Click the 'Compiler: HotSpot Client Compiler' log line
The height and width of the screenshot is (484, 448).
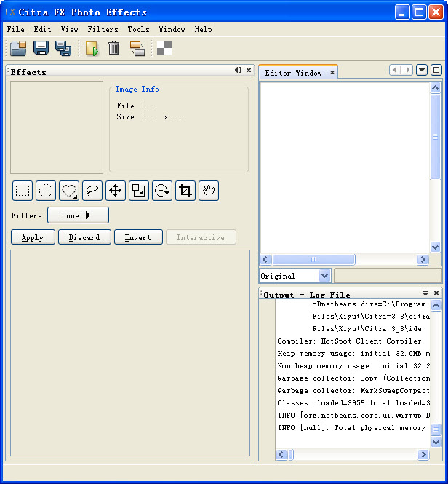(349, 341)
